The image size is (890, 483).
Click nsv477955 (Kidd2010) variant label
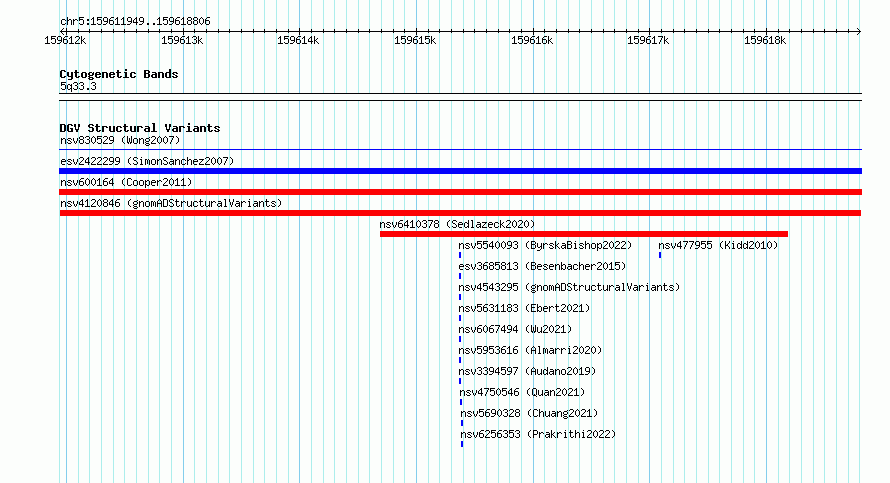718,245
